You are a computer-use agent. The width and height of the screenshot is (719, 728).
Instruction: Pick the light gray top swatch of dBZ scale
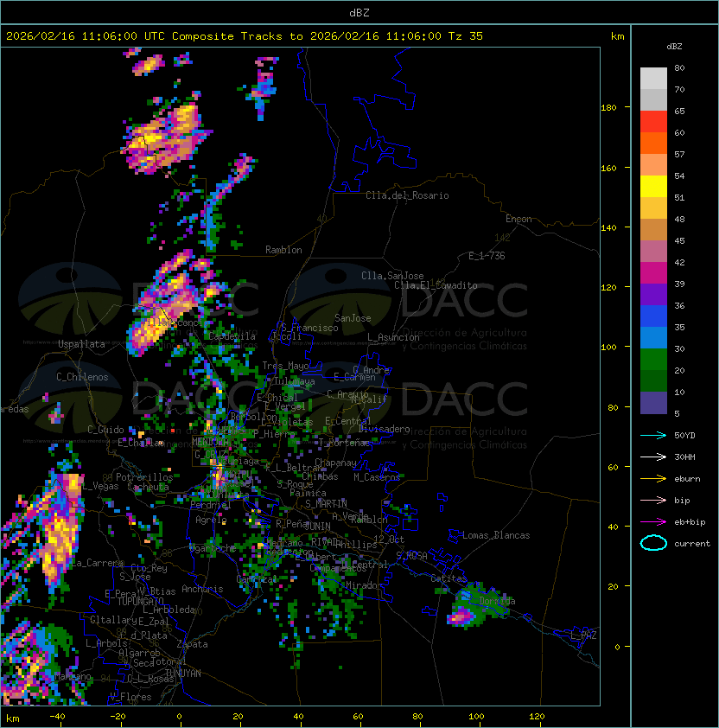pyautogui.click(x=653, y=78)
